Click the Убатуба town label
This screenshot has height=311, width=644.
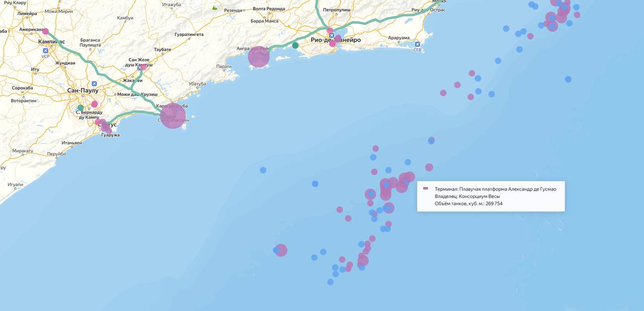pos(198,84)
